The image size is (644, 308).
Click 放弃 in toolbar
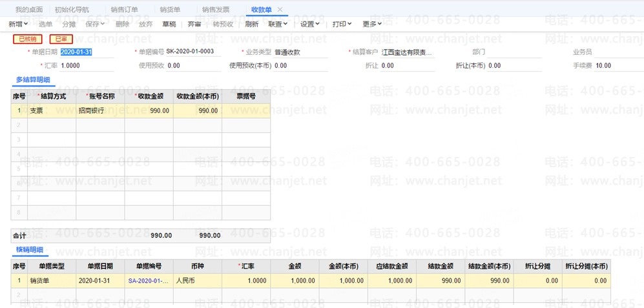click(x=145, y=25)
